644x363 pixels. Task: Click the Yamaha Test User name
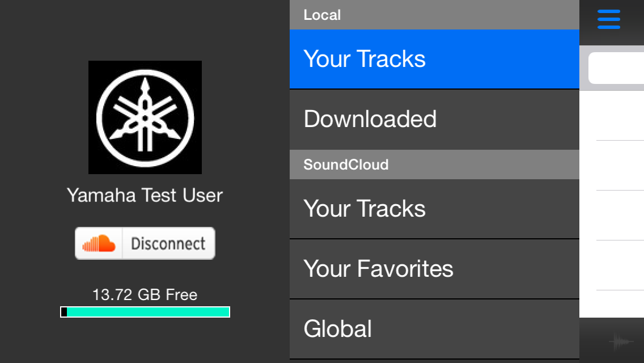145,196
